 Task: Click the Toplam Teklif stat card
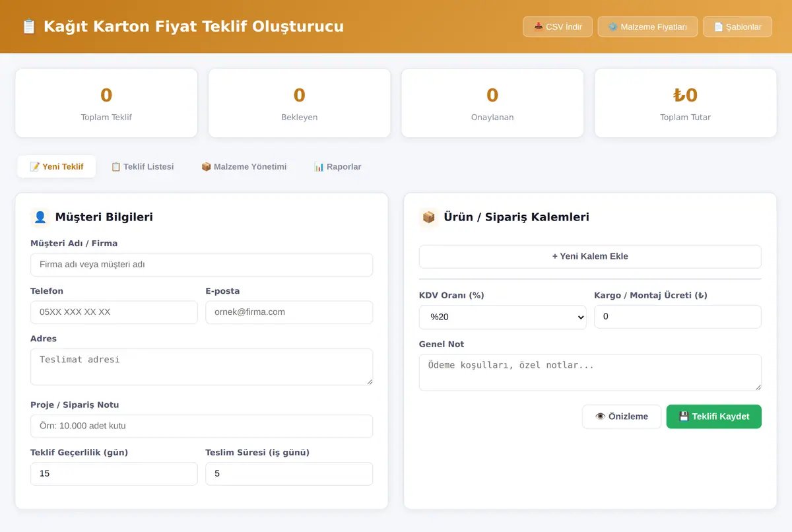pos(106,103)
